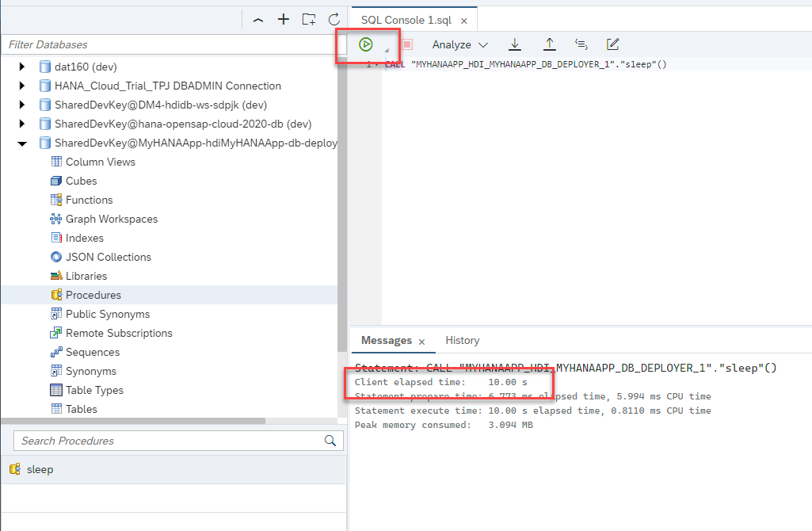The image size is (812, 531).
Task: Switch to SQL Console 1.sql tab
Action: pyautogui.click(x=406, y=20)
